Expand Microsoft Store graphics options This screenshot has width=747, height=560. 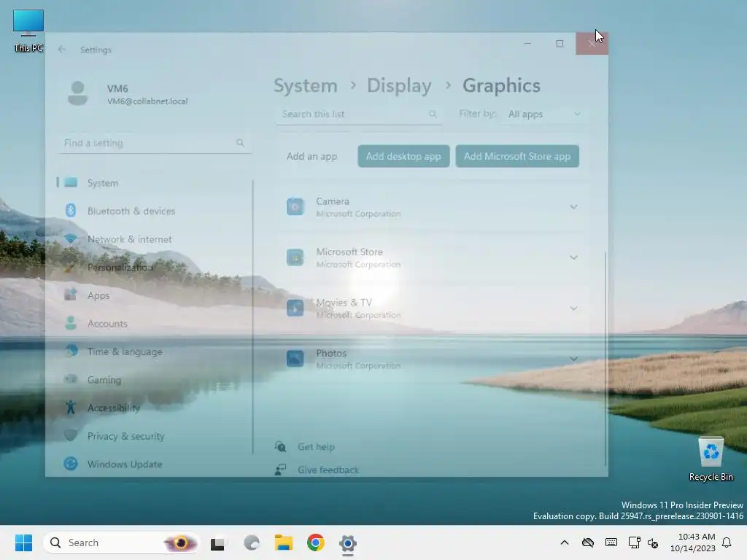point(573,257)
